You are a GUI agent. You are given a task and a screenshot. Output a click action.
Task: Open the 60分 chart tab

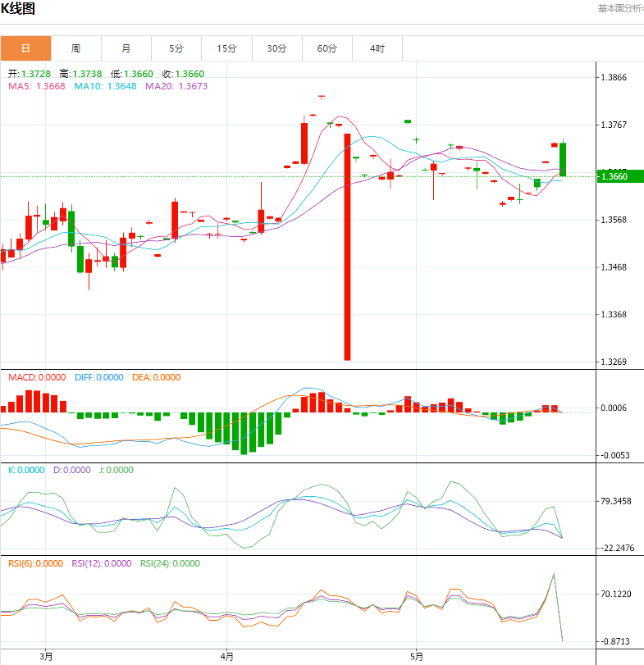[327, 48]
